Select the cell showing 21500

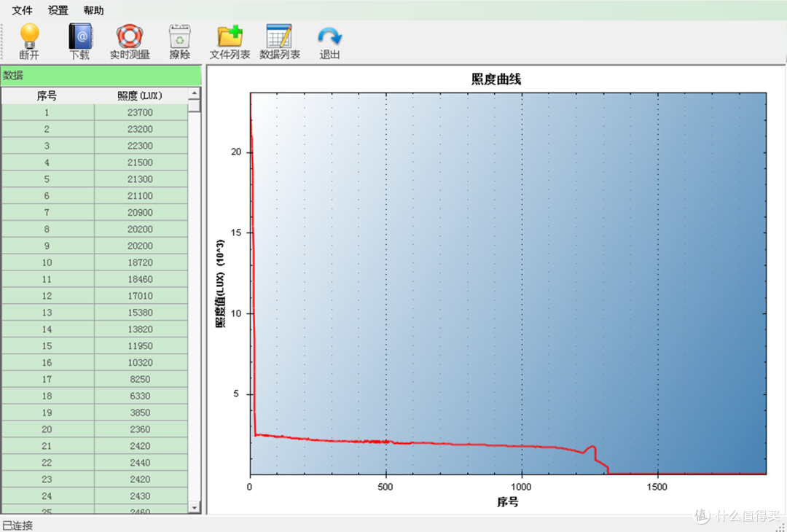pyautogui.click(x=141, y=162)
